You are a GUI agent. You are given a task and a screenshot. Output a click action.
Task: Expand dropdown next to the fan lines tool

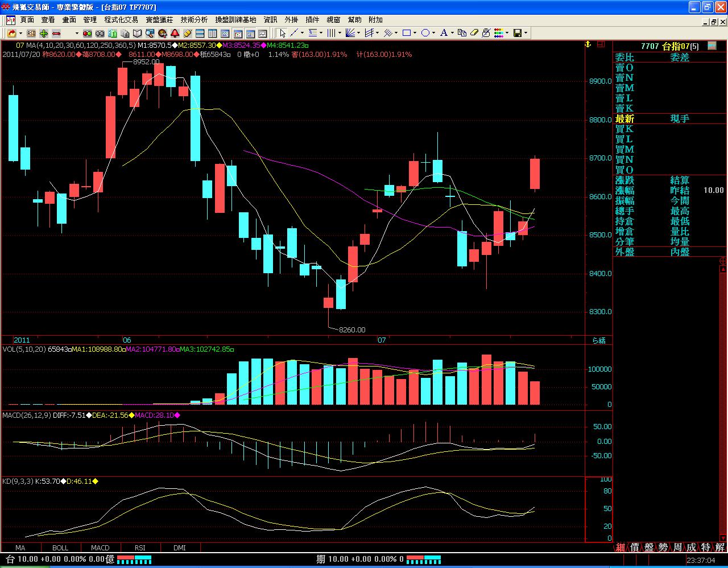(x=359, y=33)
